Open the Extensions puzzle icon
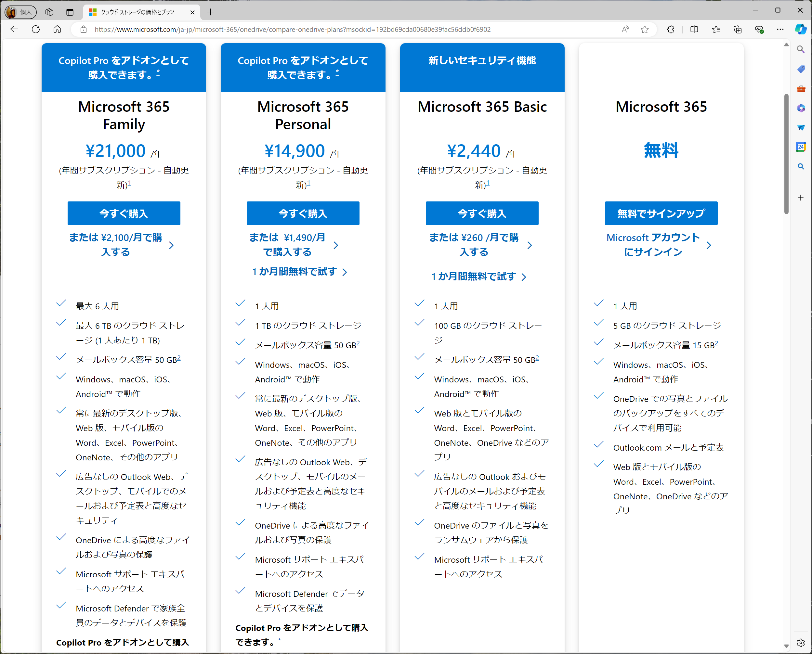 point(671,29)
